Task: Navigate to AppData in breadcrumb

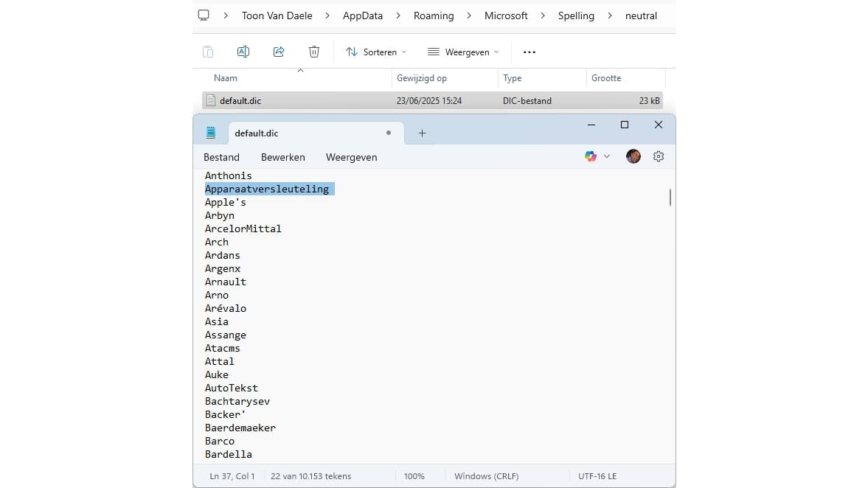Action: point(363,15)
